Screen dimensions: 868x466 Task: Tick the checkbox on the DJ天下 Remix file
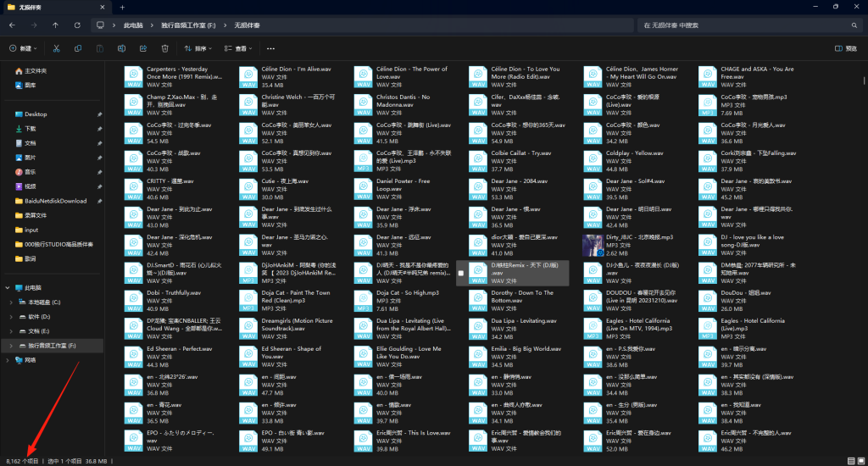point(461,273)
